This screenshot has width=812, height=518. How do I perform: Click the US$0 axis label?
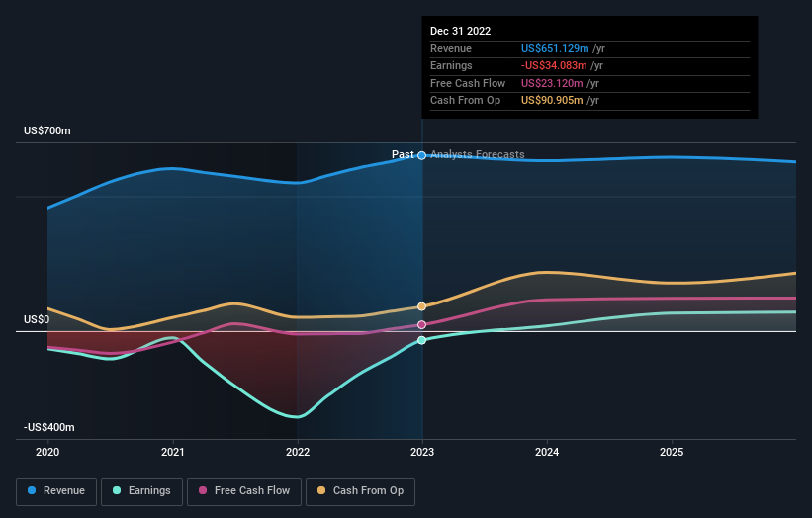point(37,320)
